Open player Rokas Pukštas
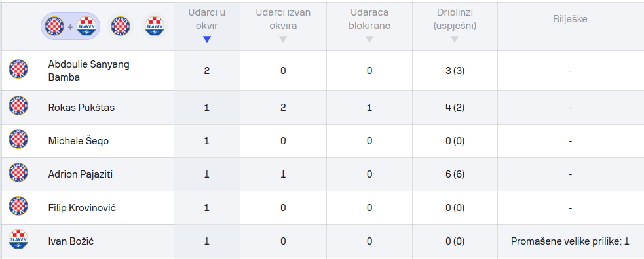The image size is (644, 259). [81, 108]
